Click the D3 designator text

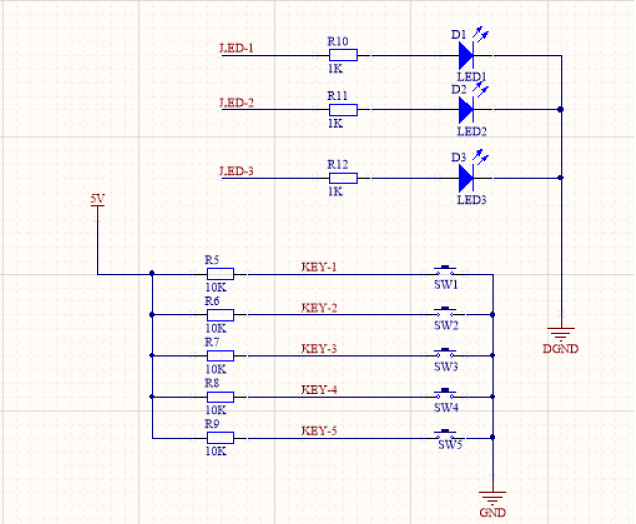pyautogui.click(x=459, y=157)
